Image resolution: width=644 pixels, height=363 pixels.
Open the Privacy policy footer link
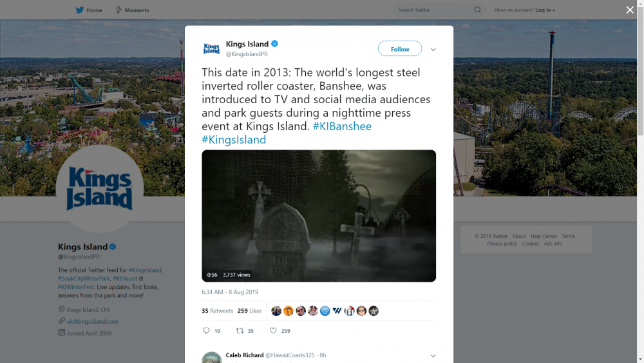coord(502,243)
